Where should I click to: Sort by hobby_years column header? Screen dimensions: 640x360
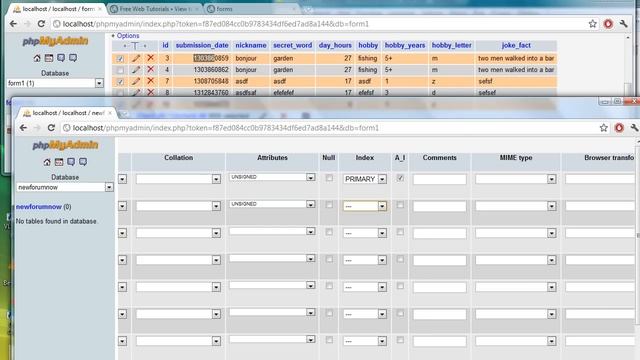click(404, 45)
